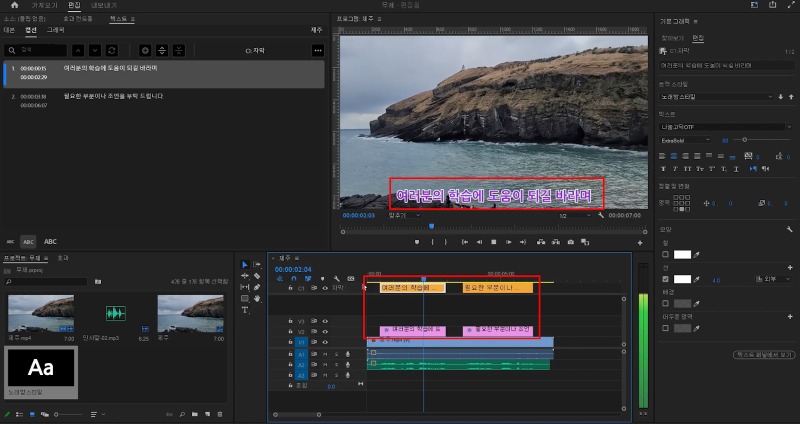Click the white fill color swatch
800x424 pixels.
tap(682, 255)
